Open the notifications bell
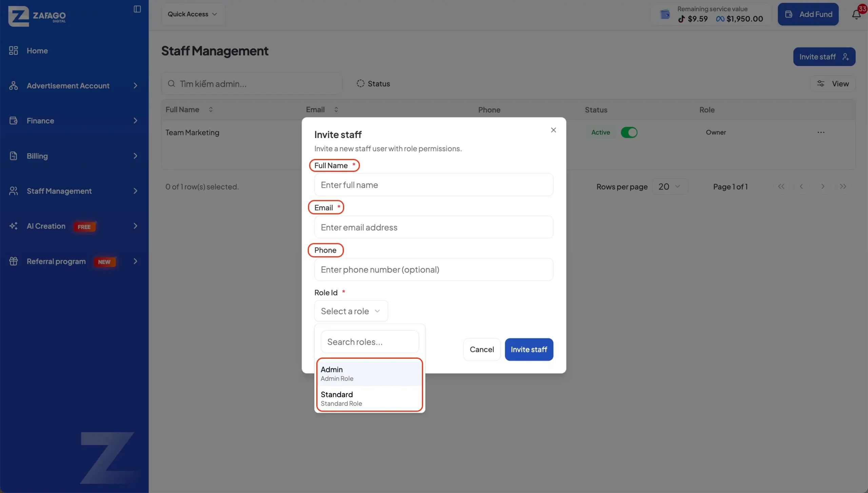 856,14
